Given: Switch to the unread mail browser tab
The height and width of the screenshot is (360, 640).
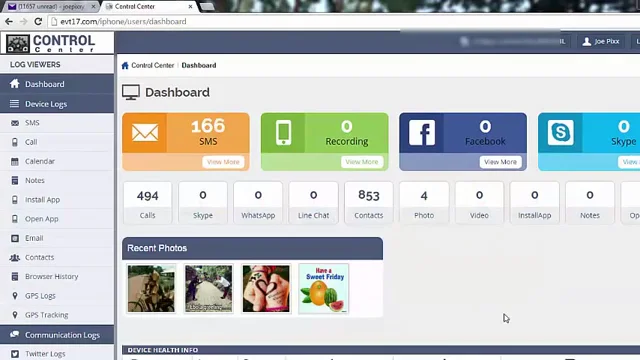Looking at the screenshot, I should 52,7.
